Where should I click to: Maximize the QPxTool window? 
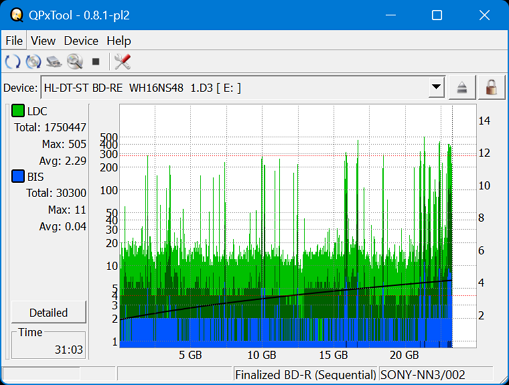tap(437, 15)
